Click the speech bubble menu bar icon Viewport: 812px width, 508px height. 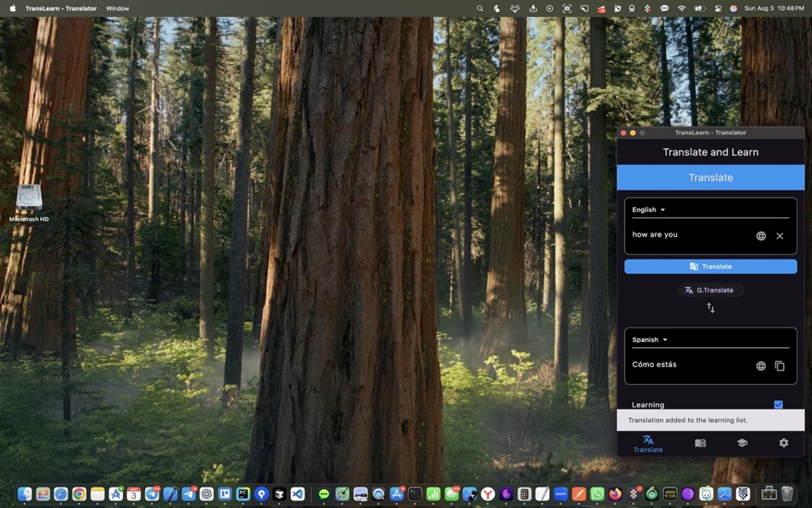click(664, 9)
